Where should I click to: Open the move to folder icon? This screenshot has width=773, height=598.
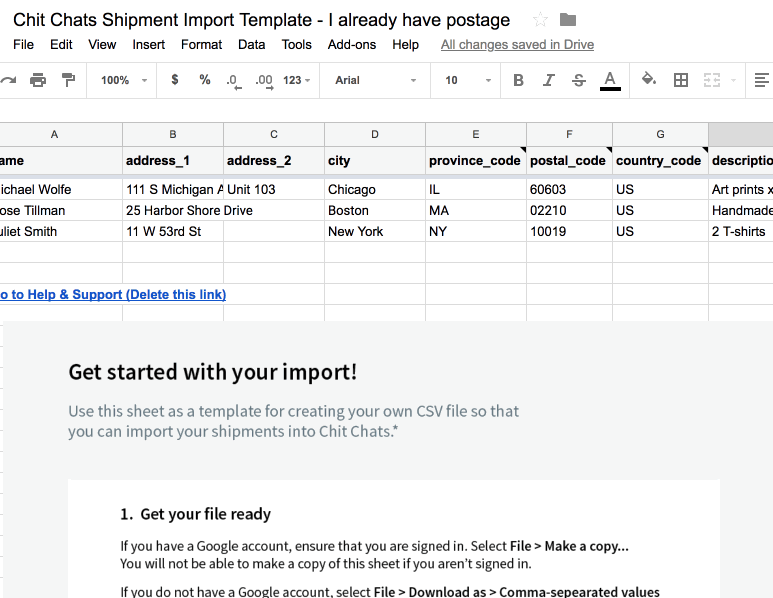tap(568, 20)
